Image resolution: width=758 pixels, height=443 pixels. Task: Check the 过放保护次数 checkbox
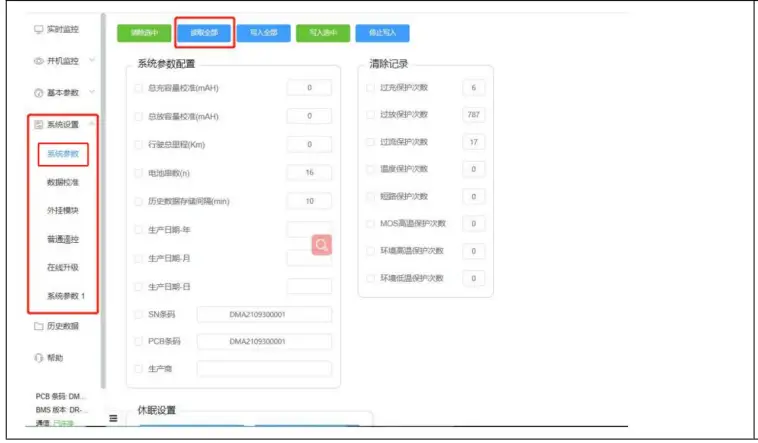point(370,115)
